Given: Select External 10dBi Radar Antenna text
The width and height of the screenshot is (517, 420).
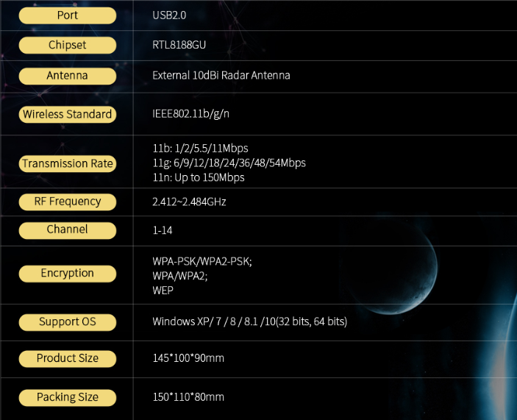Looking at the screenshot, I should pyautogui.click(x=221, y=75).
